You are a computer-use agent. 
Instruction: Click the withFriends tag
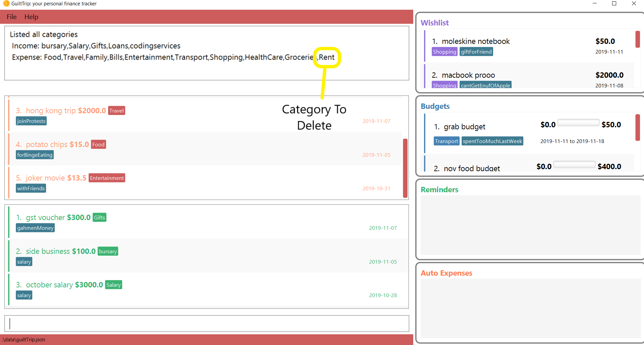pos(31,188)
